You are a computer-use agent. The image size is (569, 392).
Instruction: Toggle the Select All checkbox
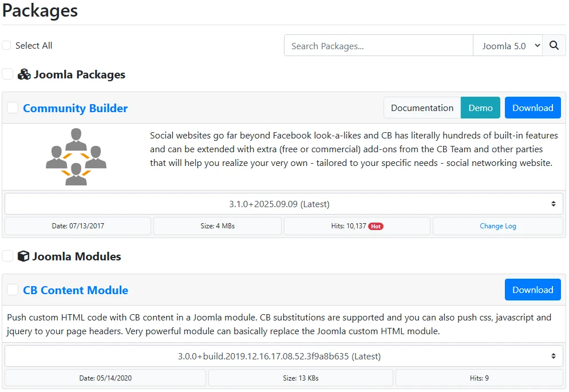[7, 46]
